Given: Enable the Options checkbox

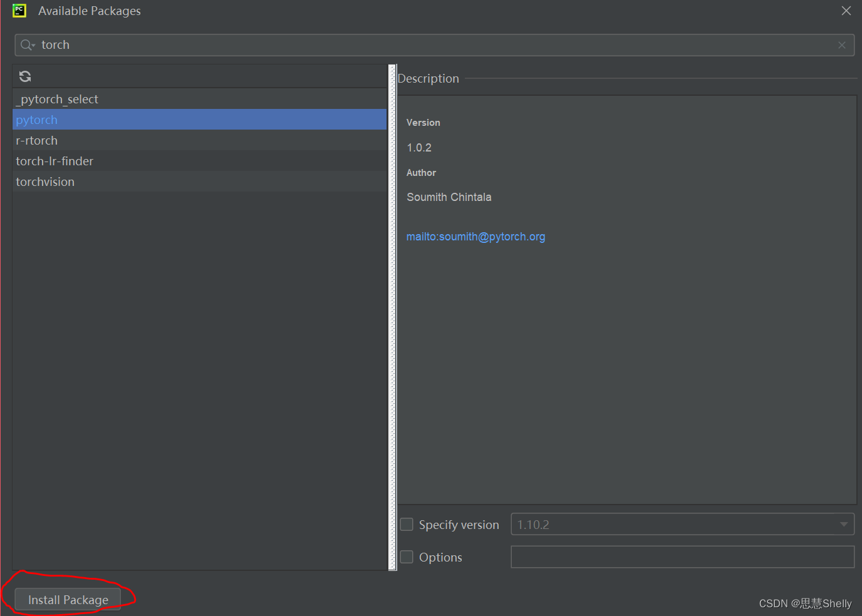Looking at the screenshot, I should (x=406, y=557).
